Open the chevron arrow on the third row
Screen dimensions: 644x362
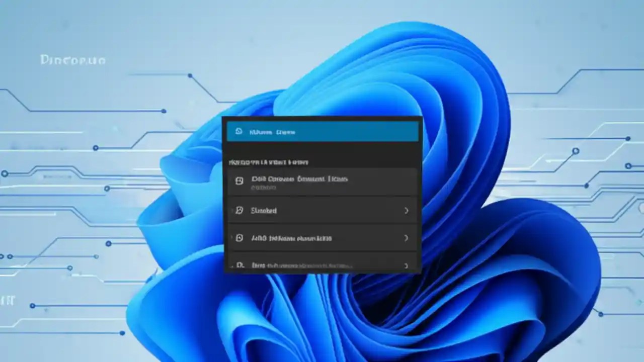tap(406, 238)
